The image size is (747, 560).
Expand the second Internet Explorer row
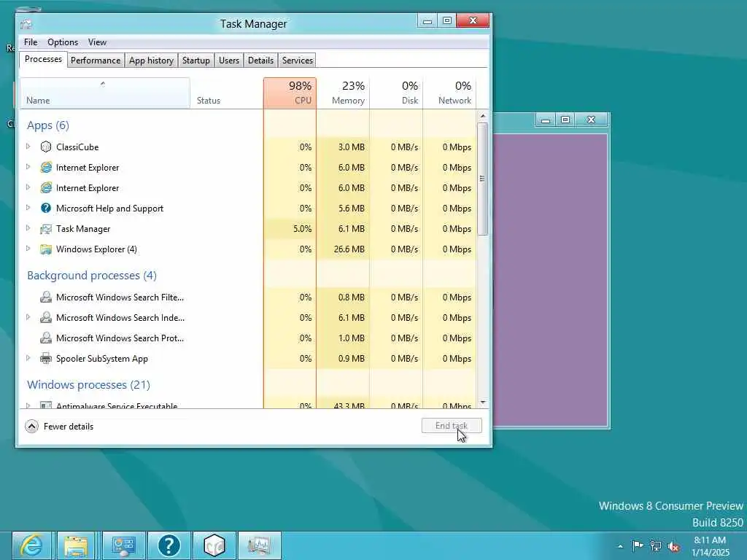(x=28, y=187)
